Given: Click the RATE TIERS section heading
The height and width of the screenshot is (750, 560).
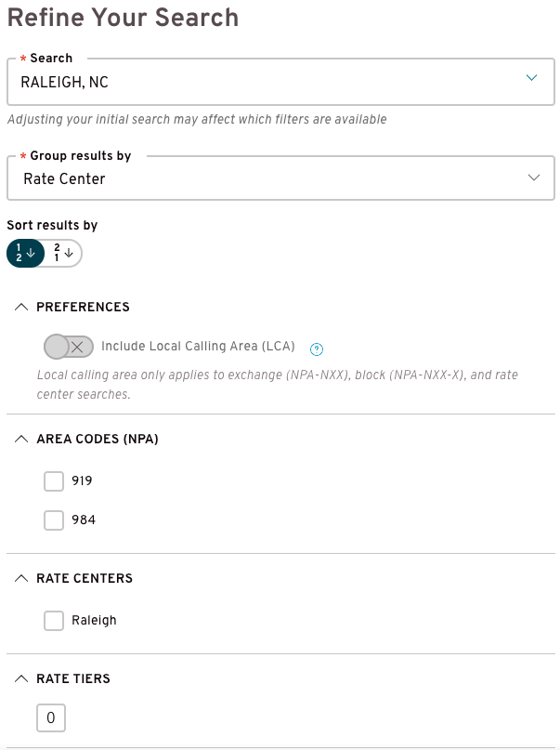Looking at the screenshot, I should [73, 678].
